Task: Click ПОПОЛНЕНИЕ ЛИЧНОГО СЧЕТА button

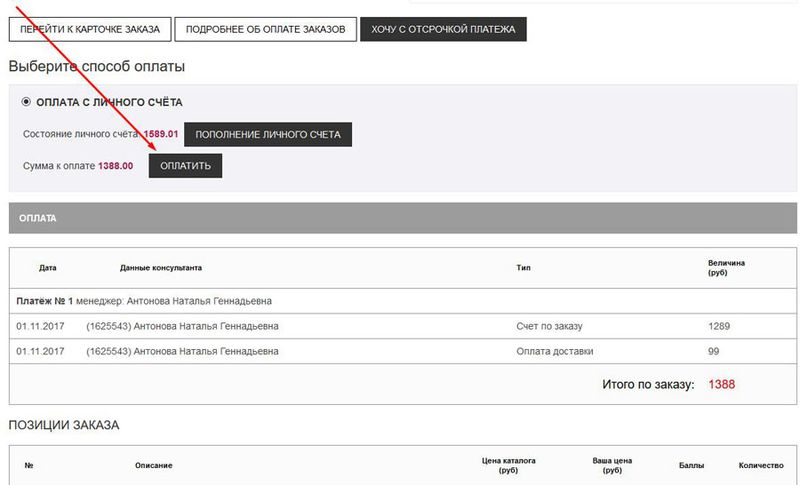Action: [x=268, y=135]
